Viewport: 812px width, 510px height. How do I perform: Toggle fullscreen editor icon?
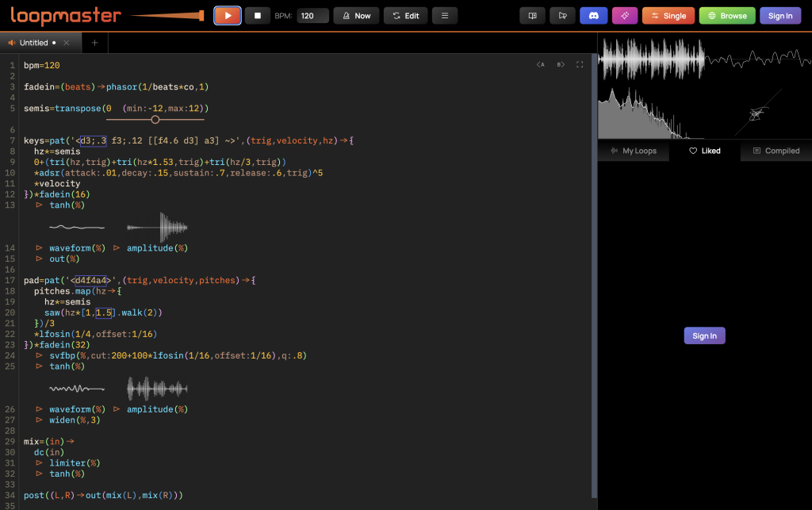580,65
